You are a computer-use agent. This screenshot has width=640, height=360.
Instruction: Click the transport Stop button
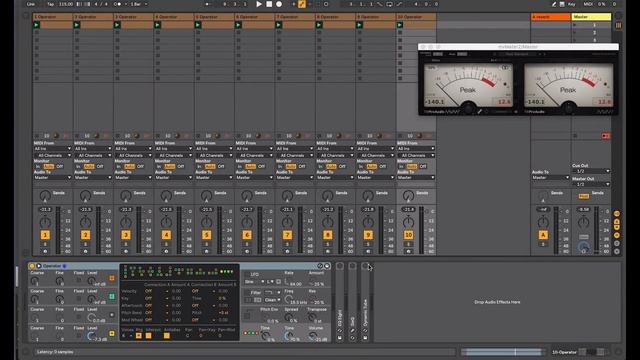[x=269, y=4]
